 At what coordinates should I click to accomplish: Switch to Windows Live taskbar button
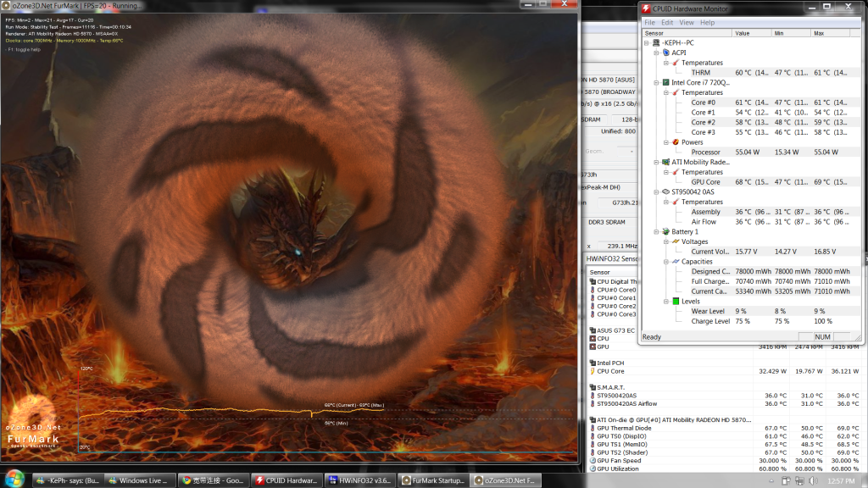click(140, 480)
